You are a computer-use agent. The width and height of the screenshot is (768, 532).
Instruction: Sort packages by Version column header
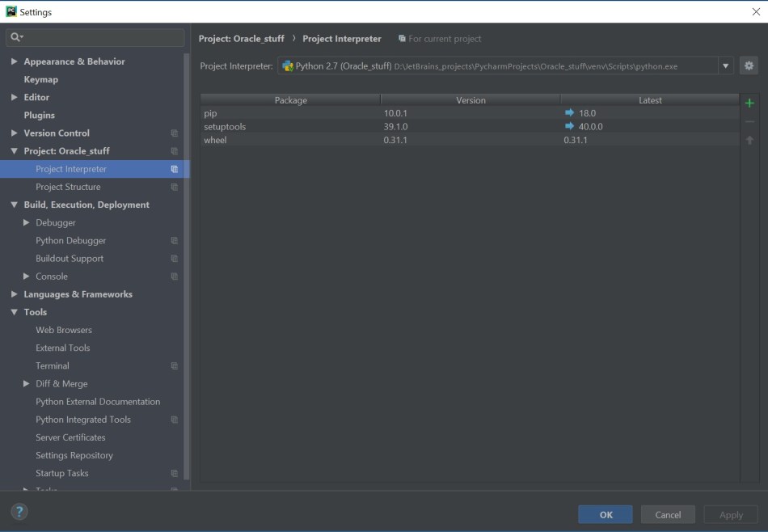click(x=471, y=100)
